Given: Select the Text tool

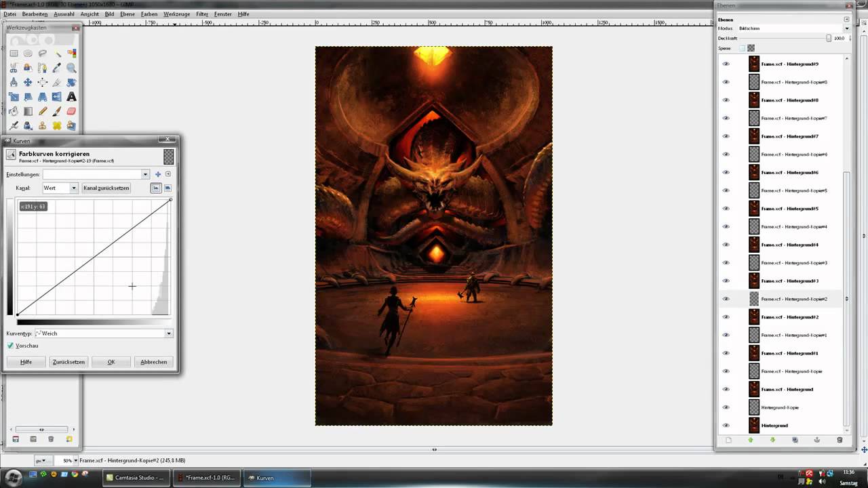Looking at the screenshot, I should (71, 97).
